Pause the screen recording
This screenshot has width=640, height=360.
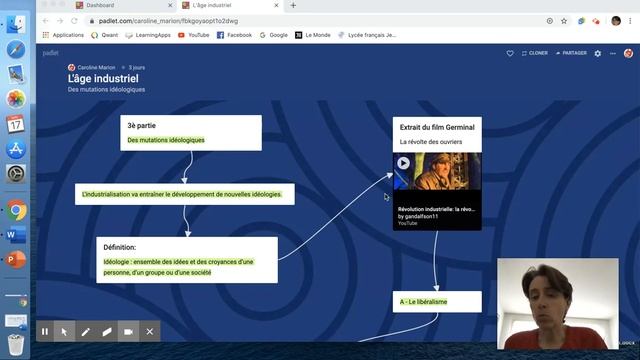coord(45,331)
